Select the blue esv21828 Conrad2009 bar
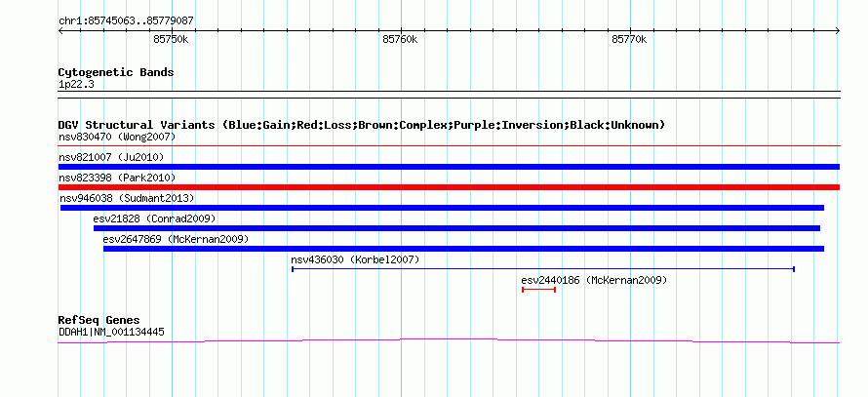 456,228
